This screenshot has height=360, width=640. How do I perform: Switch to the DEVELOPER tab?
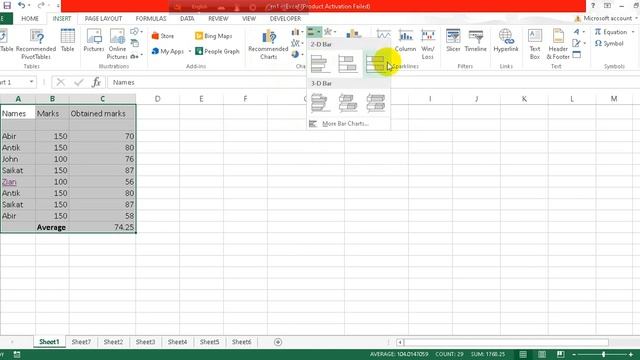click(285, 19)
